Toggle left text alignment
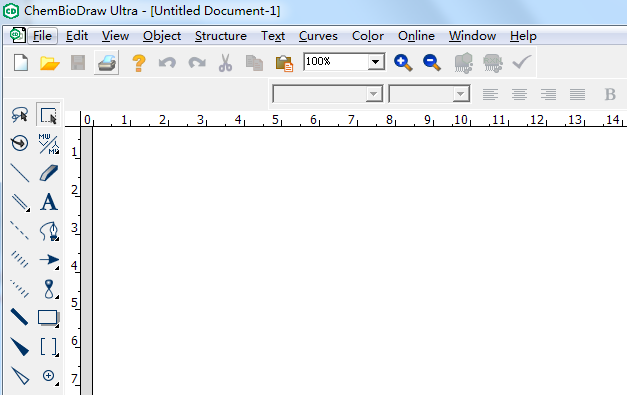Image resolution: width=627 pixels, height=395 pixels. point(490,94)
